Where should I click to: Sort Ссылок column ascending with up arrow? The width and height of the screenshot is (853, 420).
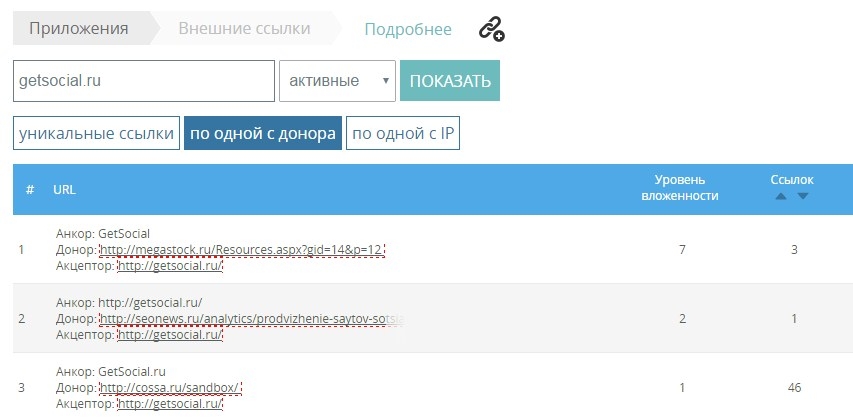(781, 196)
